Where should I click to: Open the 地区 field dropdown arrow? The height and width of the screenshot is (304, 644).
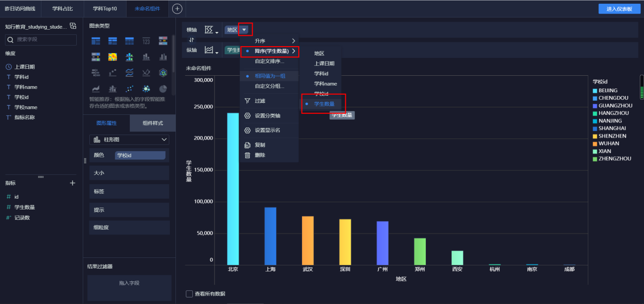pos(244,30)
